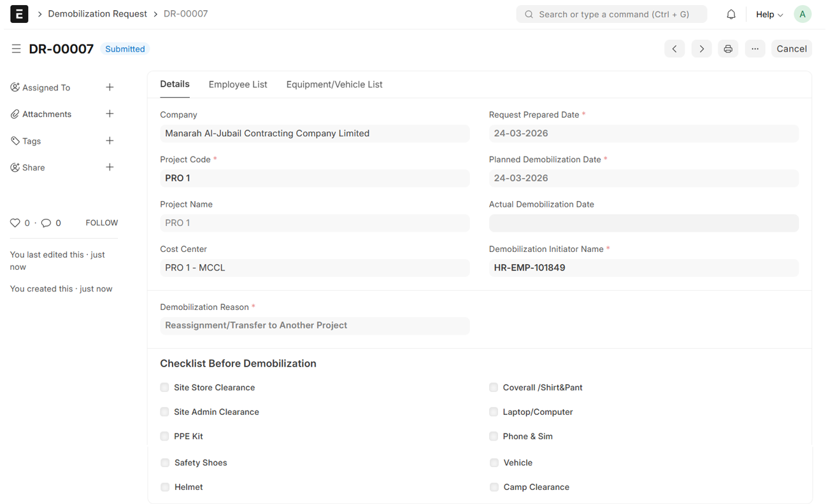Toggle the PPE Kit checkbox
Viewport: 828px width, 504px height.
pos(165,437)
